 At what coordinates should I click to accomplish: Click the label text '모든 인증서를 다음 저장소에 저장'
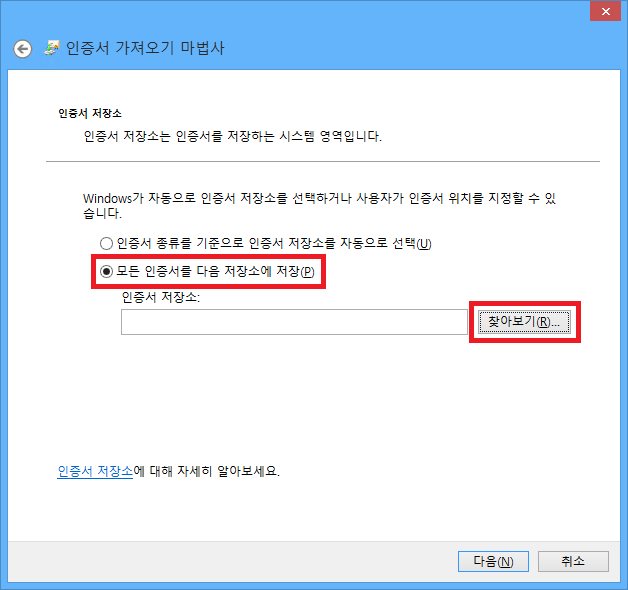[x=215, y=271]
